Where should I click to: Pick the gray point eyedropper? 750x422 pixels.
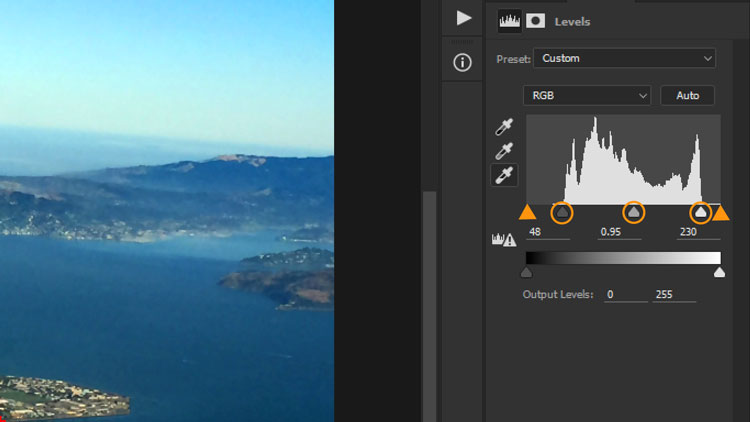coord(504,151)
